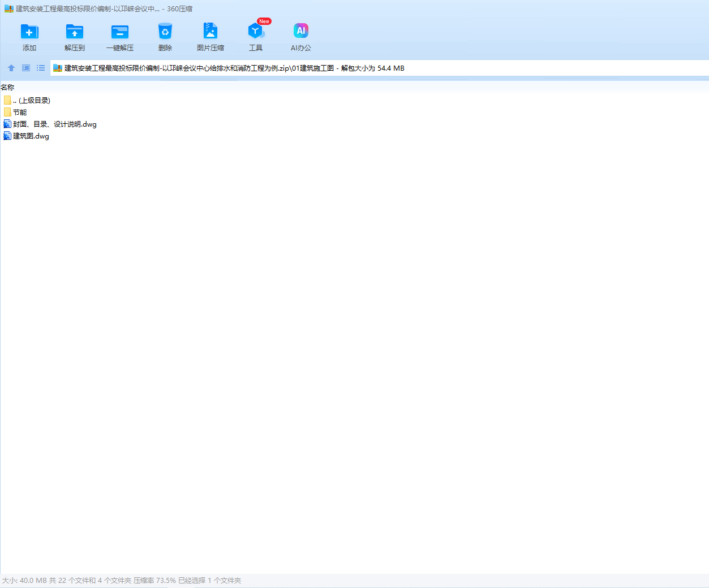The height and width of the screenshot is (588, 709).
Task: Click the status bar size information text
Action: click(x=122, y=580)
